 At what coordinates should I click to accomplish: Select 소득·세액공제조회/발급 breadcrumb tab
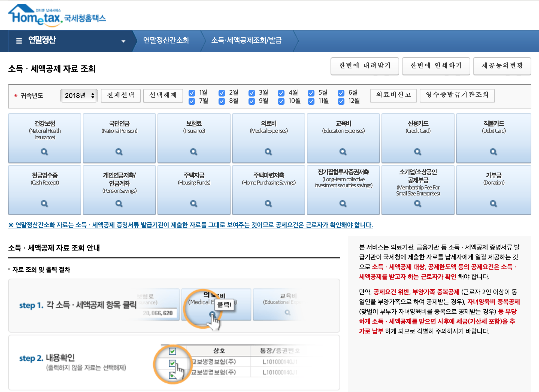click(x=247, y=40)
